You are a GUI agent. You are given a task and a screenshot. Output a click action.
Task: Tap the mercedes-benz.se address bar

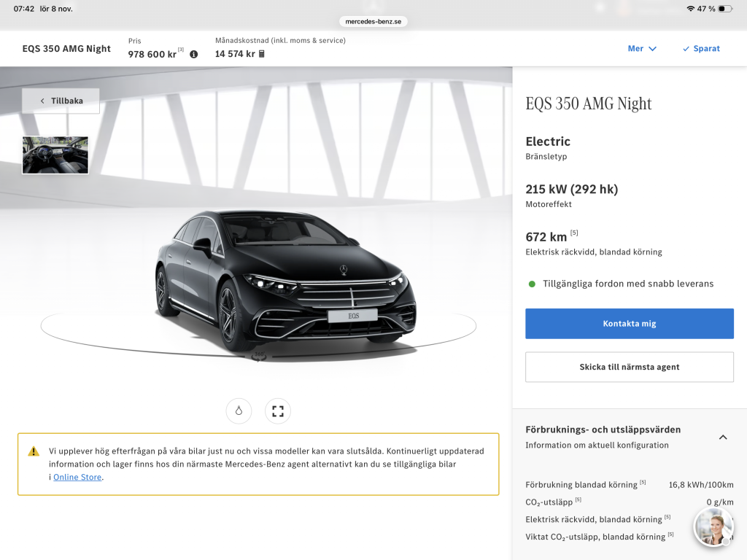pyautogui.click(x=373, y=22)
